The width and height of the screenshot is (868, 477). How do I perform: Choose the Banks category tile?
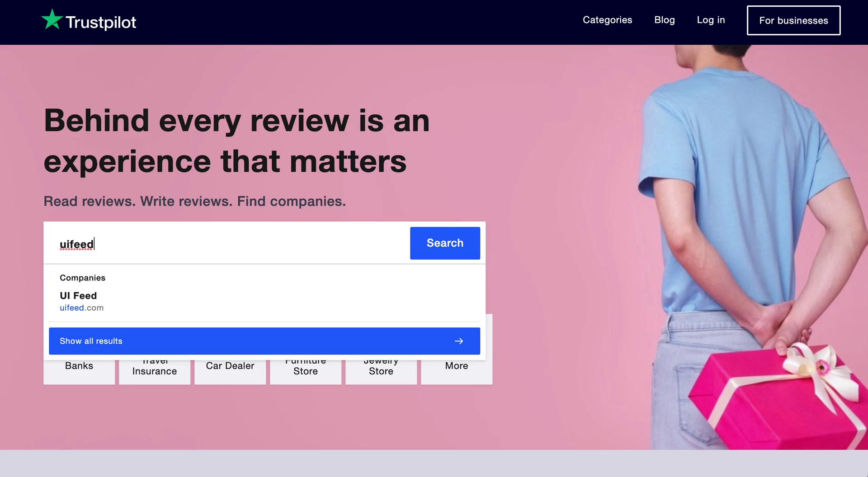click(x=79, y=372)
